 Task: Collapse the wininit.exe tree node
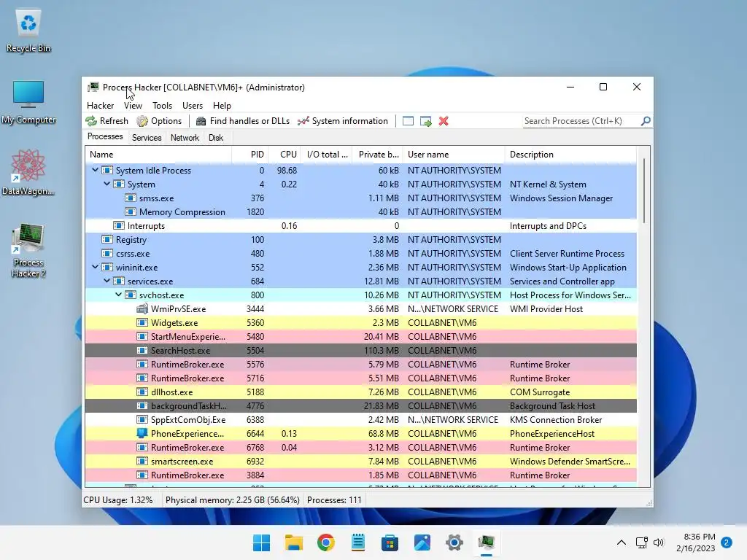coord(96,267)
